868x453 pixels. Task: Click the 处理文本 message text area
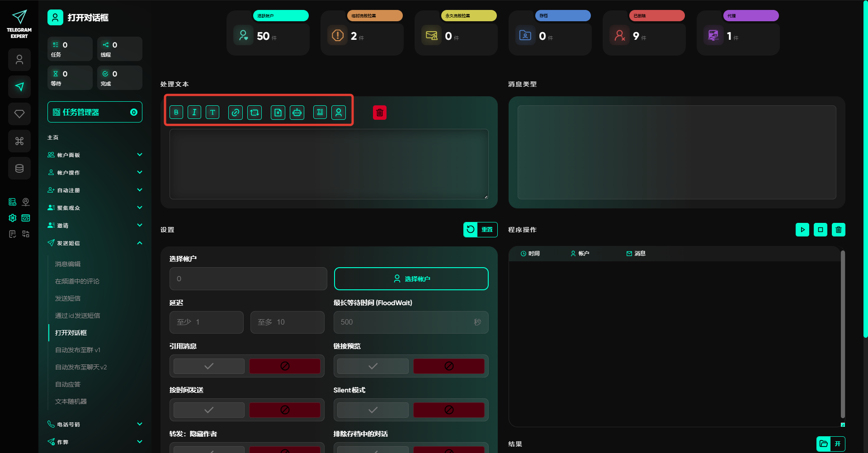click(x=329, y=164)
